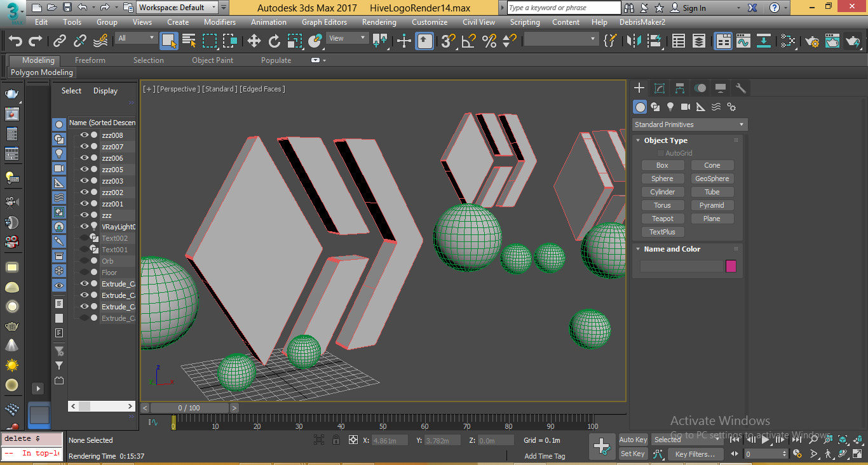Screen dimensions: 868x465
Task: Open the Utilities wrench tab
Action: pyautogui.click(x=740, y=88)
